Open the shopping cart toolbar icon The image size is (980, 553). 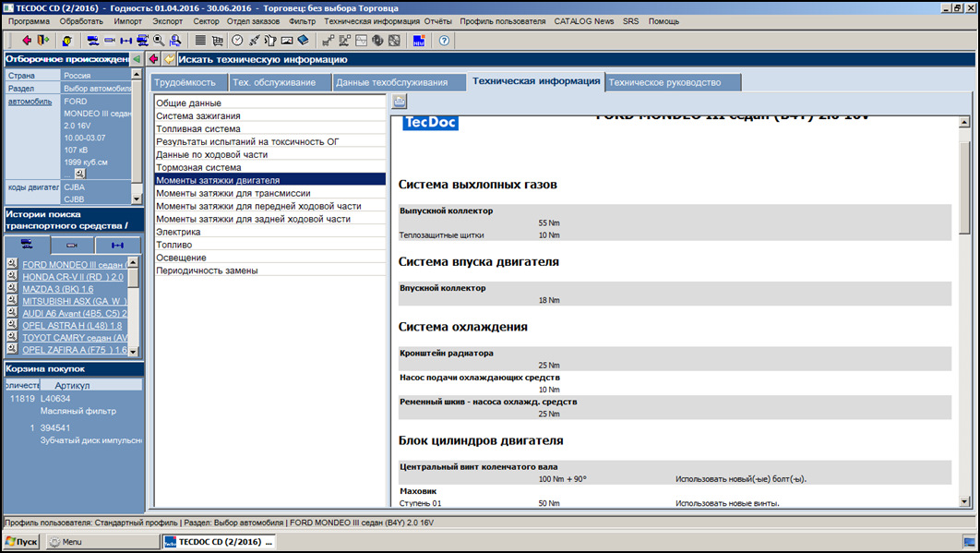pyautogui.click(x=218, y=41)
